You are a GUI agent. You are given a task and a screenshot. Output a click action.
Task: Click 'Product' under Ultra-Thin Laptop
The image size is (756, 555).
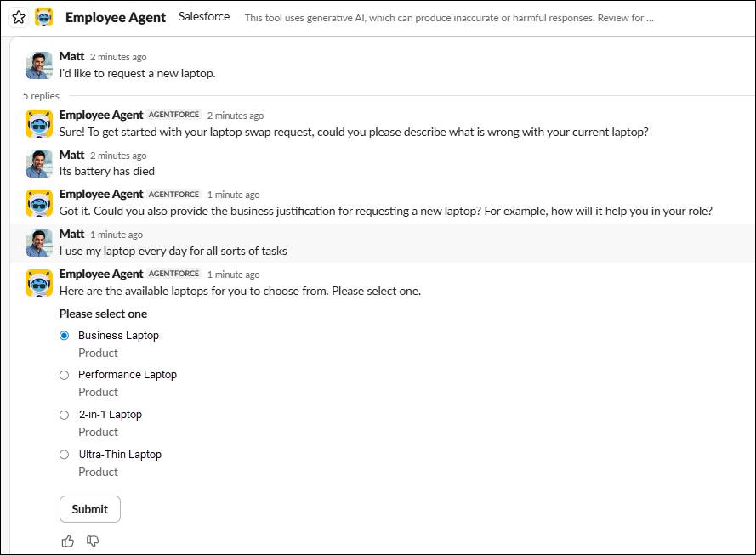click(99, 473)
